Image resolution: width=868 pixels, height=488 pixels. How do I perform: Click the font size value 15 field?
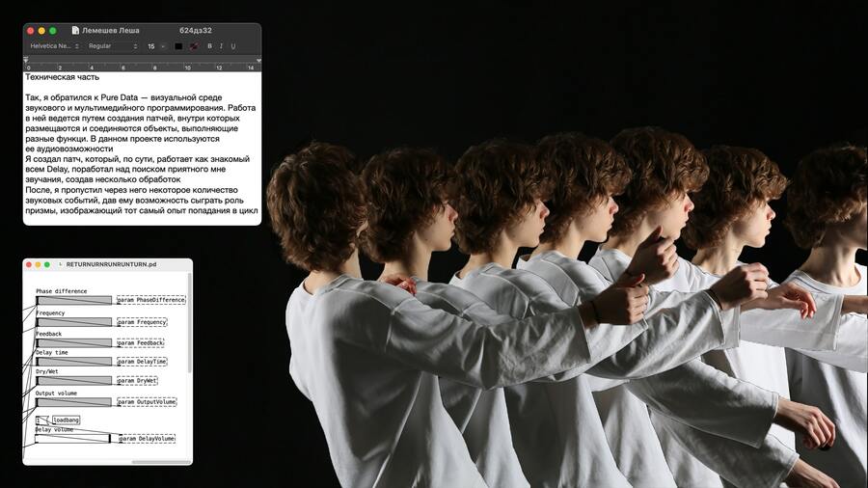click(151, 46)
